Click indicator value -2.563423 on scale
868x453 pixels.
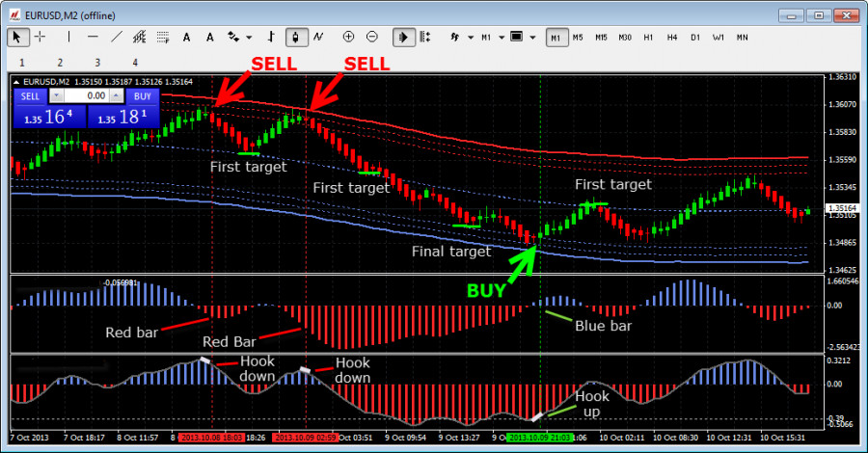pyautogui.click(x=844, y=347)
